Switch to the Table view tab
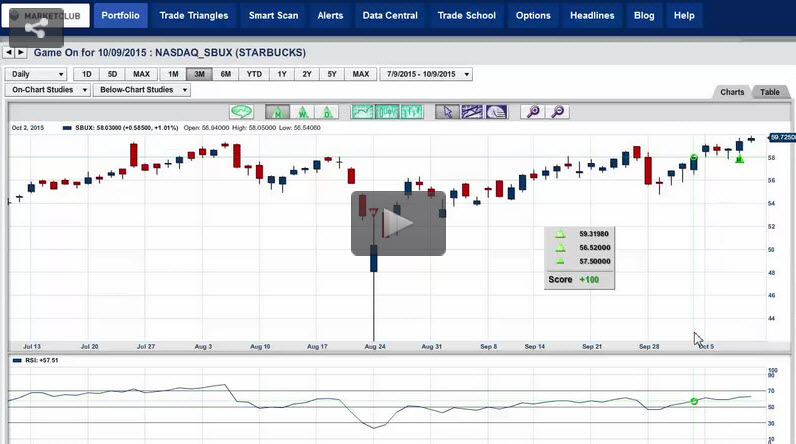The image size is (796, 444). point(770,92)
